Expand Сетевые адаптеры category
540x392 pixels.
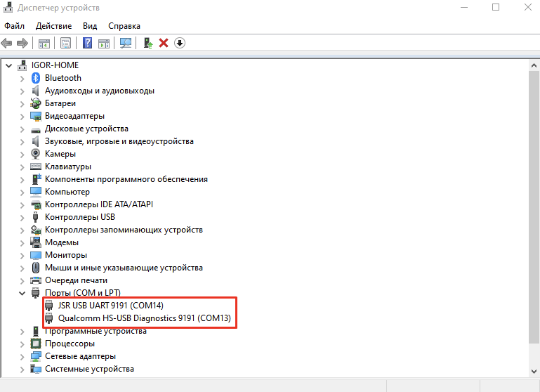point(22,357)
